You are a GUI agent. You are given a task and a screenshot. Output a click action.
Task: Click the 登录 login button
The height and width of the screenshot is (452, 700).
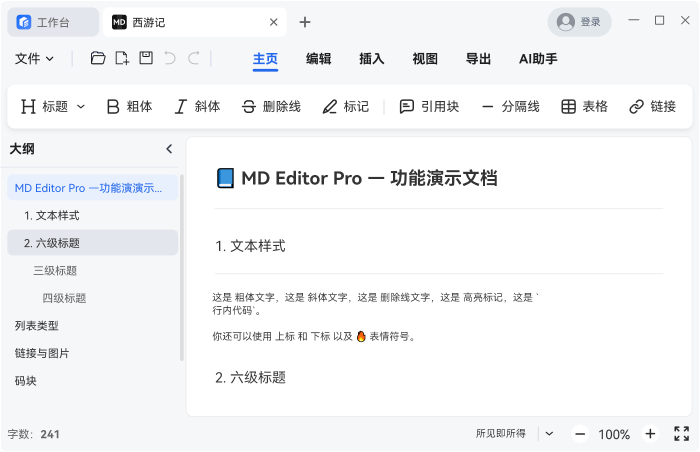(x=579, y=21)
